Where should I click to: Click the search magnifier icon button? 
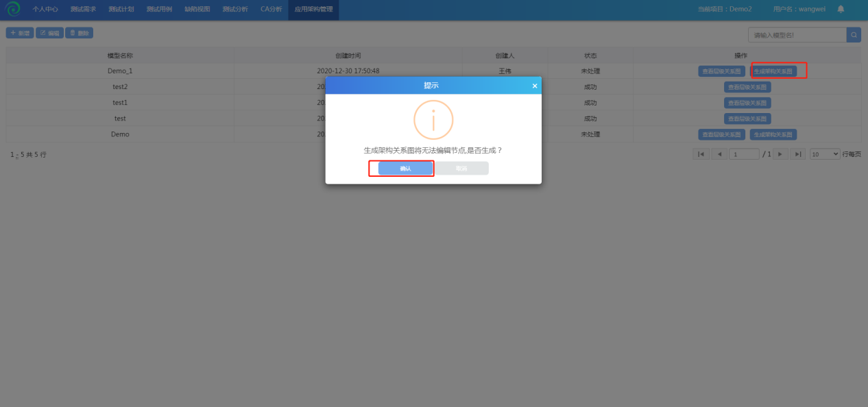(854, 34)
